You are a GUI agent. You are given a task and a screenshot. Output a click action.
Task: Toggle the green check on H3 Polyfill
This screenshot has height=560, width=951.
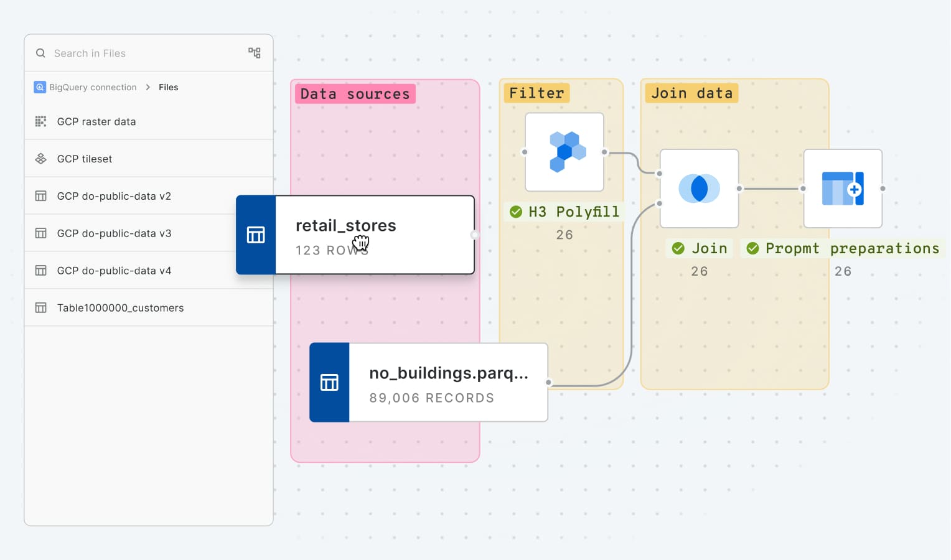tap(516, 212)
